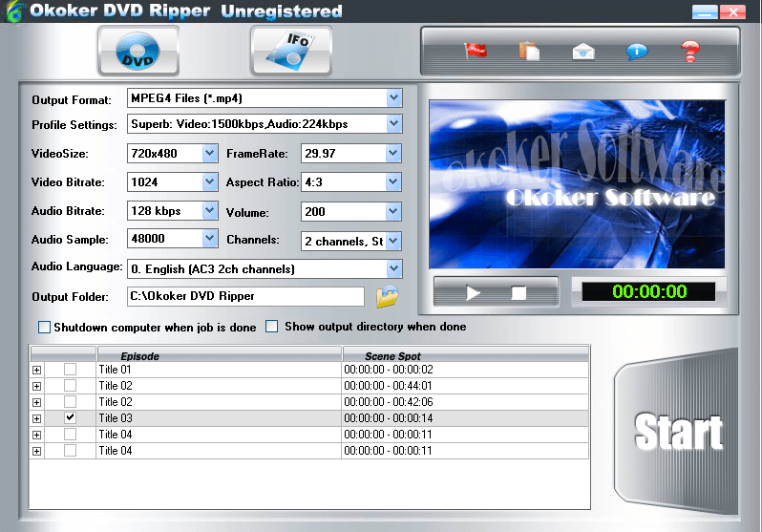Check the Title 01 episode checkbox
Screen dimensions: 762x532
pyautogui.click(x=70, y=370)
